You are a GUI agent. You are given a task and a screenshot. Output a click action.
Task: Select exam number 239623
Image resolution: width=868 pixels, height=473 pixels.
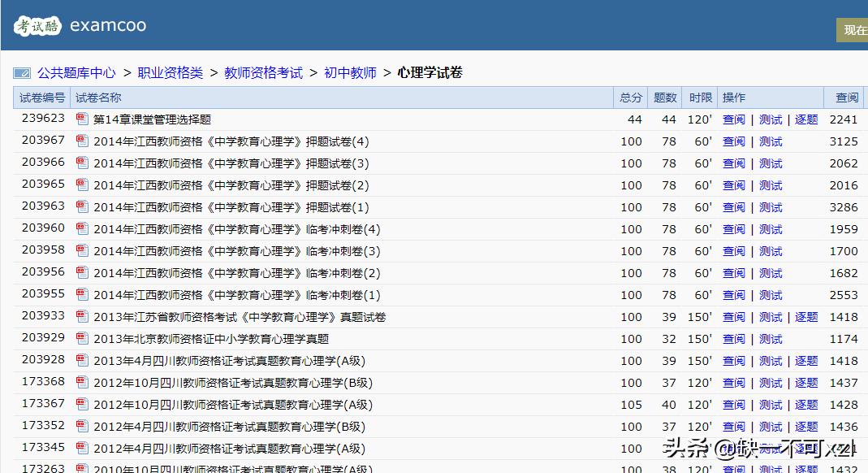coord(43,118)
